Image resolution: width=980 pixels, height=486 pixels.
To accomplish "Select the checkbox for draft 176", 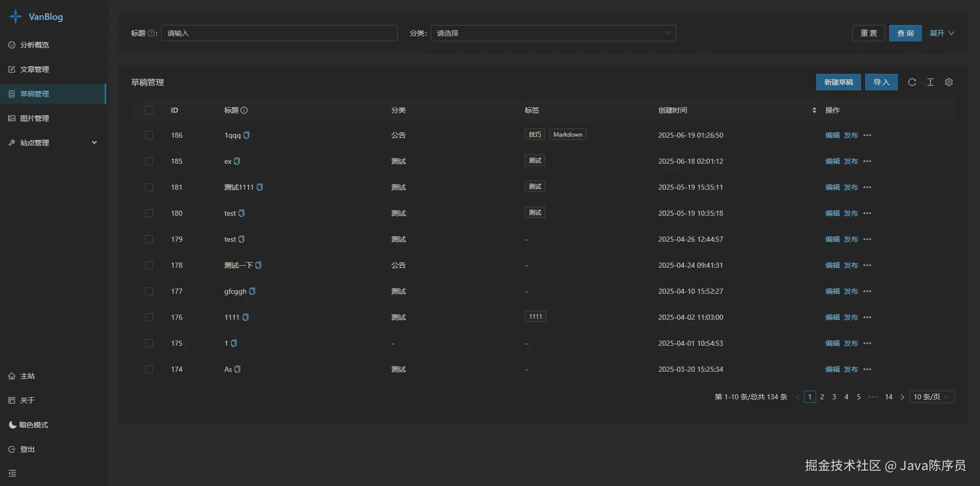I will [149, 317].
